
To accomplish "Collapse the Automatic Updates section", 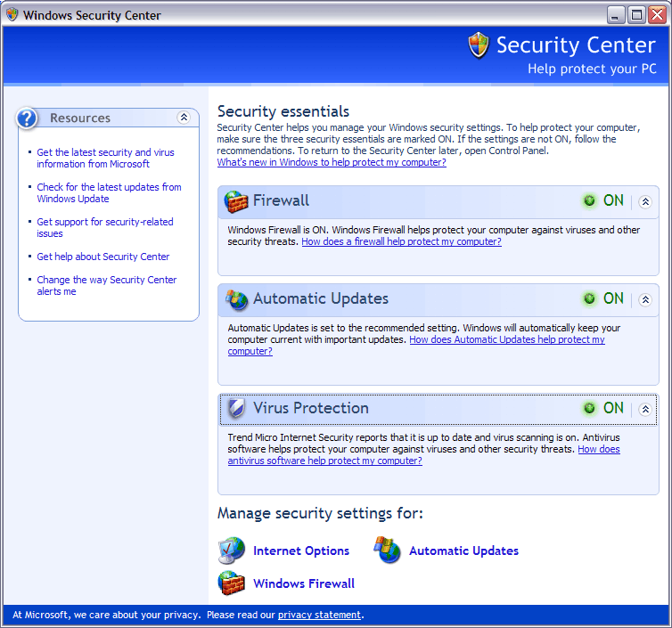I will pos(645,300).
